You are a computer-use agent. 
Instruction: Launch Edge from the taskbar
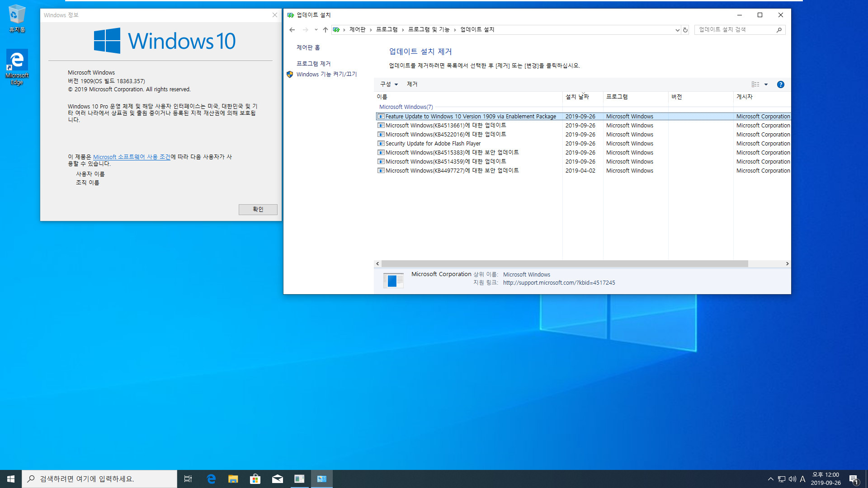(x=211, y=479)
